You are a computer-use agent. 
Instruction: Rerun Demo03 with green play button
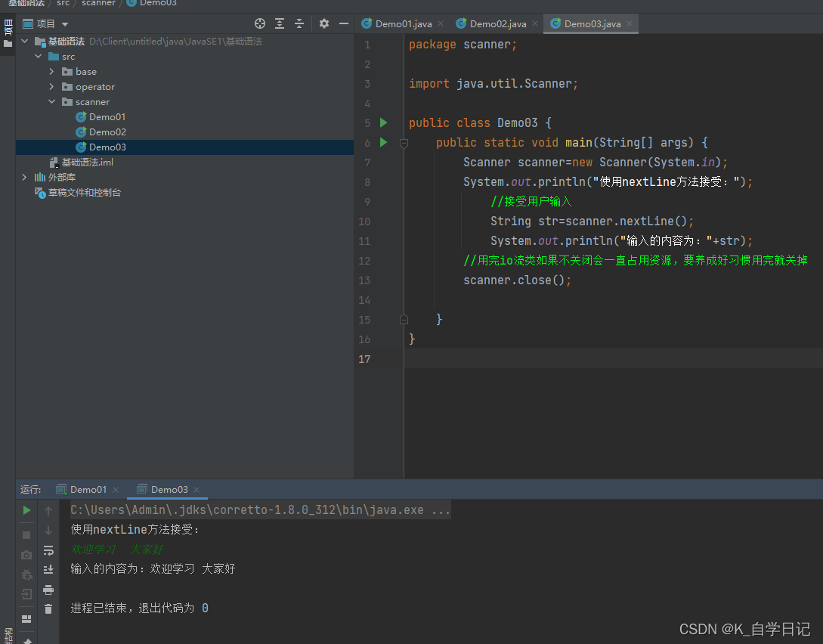tap(26, 510)
